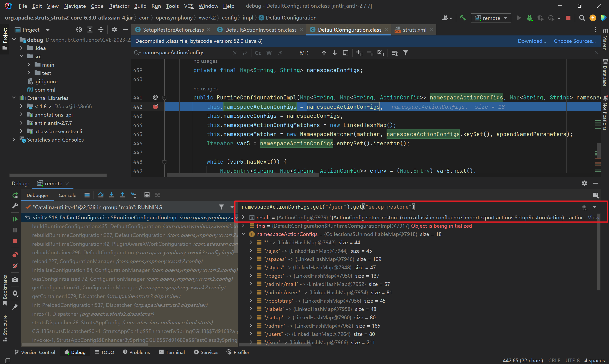609x364 pixels.
Task: Click the Build project hammer icon
Action: (462, 18)
